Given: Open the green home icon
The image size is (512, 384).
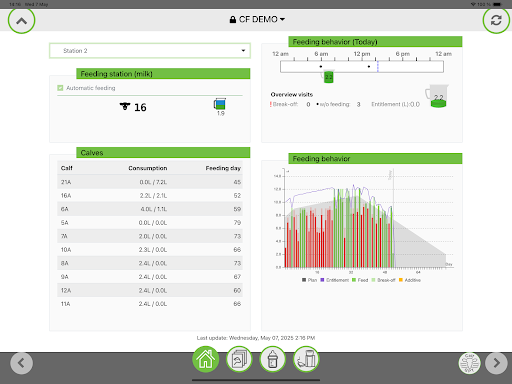Looking at the screenshot, I should pyautogui.click(x=206, y=359).
